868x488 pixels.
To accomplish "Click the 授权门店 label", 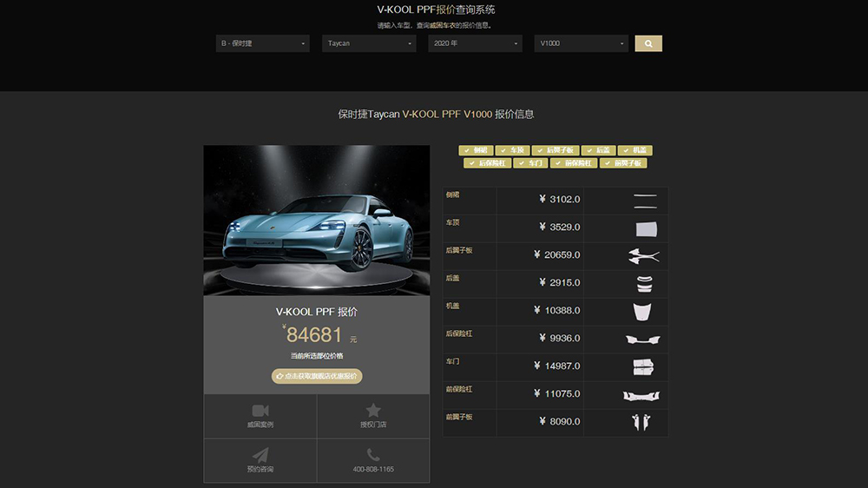I will tap(373, 425).
